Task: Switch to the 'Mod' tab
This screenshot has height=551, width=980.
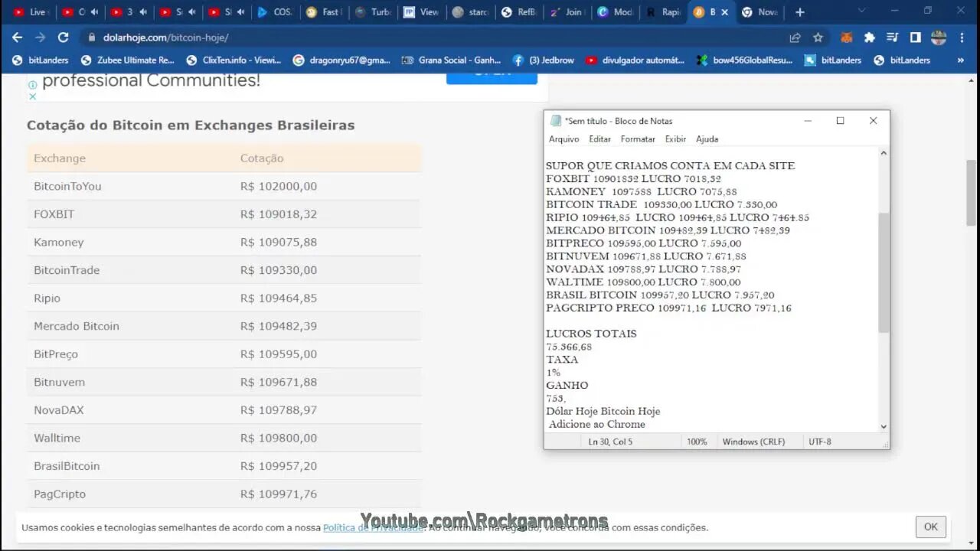Action: (616, 12)
